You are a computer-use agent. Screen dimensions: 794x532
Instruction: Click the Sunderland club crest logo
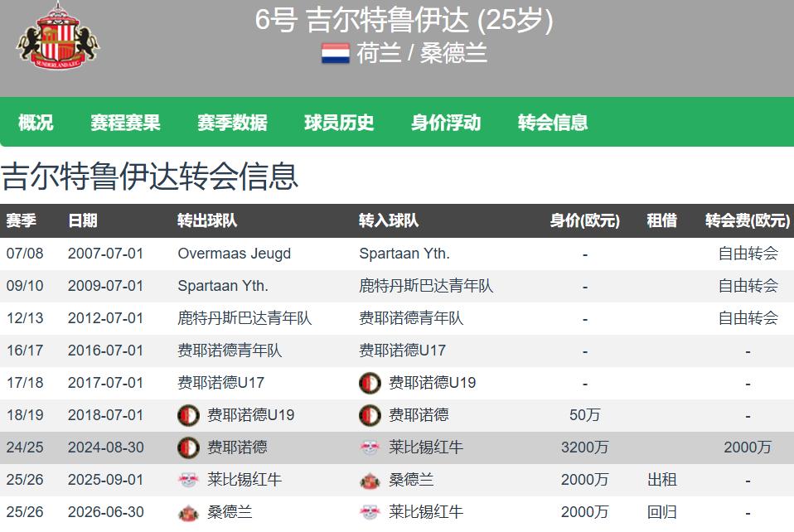(x=56, y=37)
